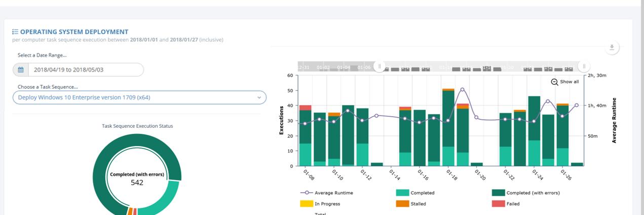Image resolution: width=644 pixels, height=215 pixels.
Task: Click the chevron arrow of the task sequence dropdown
Action: 259,97
